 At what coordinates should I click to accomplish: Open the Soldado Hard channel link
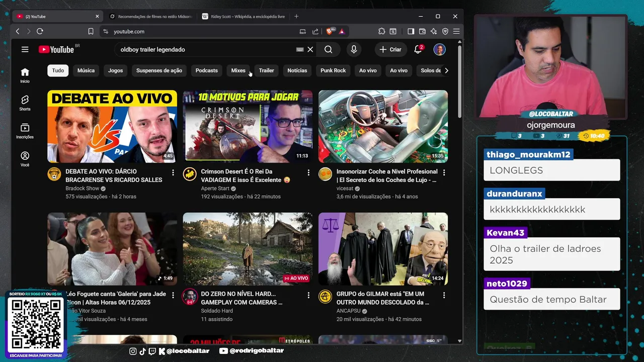pos(217,311)
